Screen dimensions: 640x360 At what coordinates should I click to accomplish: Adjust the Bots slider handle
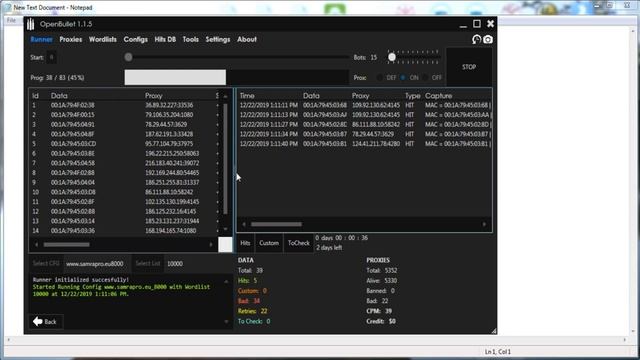392,58
